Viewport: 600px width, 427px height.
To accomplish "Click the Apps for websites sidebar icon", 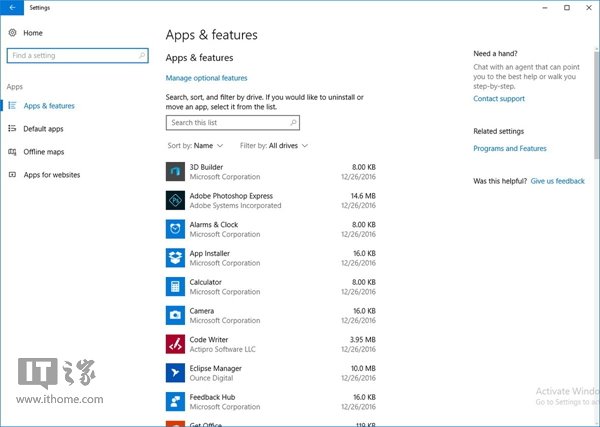I will pyautogui.click(x=12, y=175).
